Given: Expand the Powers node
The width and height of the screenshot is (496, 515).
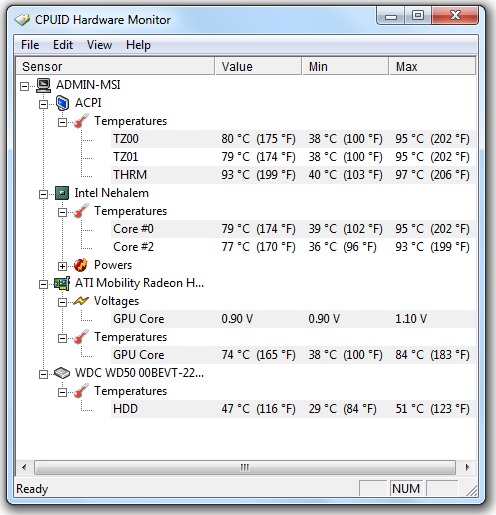Looking at the screenshot, I should pos(62,266).
